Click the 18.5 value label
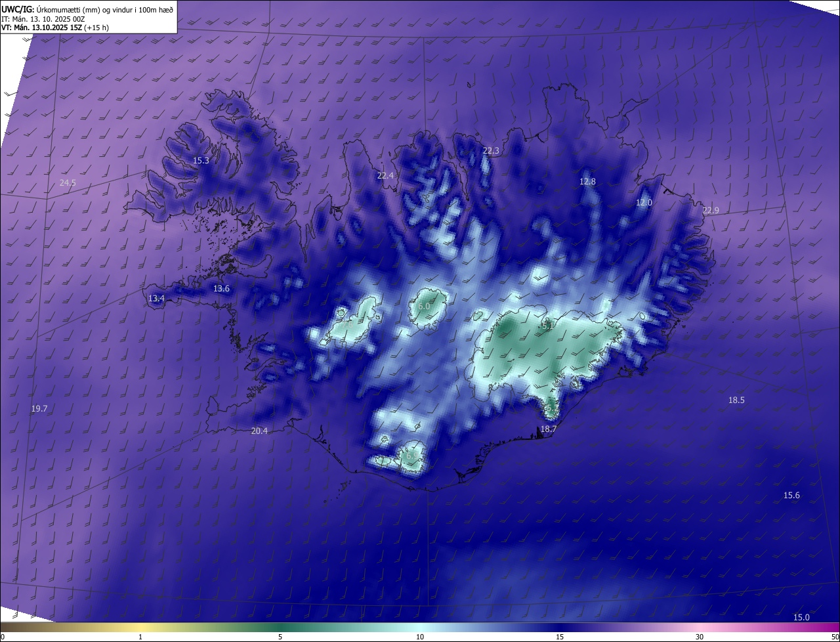The height and width of the screenshot is (642, 840). coord(736,400)
